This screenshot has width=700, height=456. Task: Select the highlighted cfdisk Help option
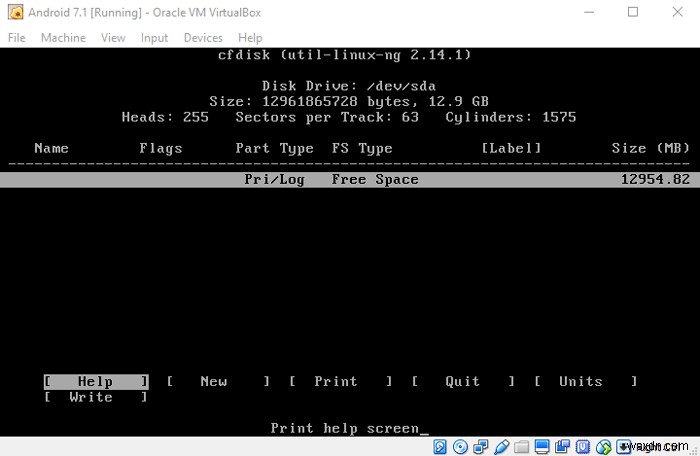(96, 381)
